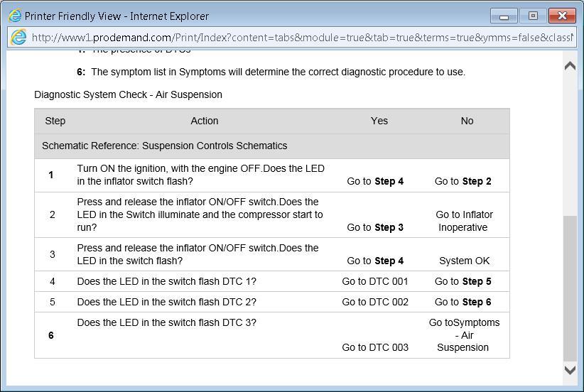Click the vertical scrollbar thumb
This screenshot has width=584, height=392.
(569, 288)
